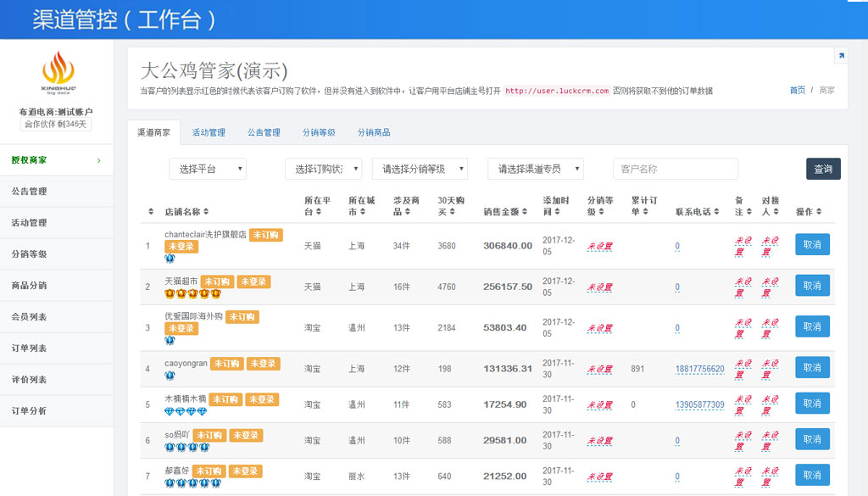This screenshot has height=496, width=868.
Task: Open 活动管理 in the sidebar
Action: pos(57,223)
